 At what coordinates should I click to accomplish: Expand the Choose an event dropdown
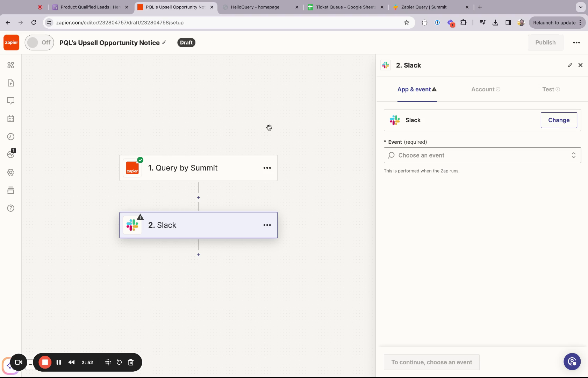pyautogui.click(x=482, y=155)
